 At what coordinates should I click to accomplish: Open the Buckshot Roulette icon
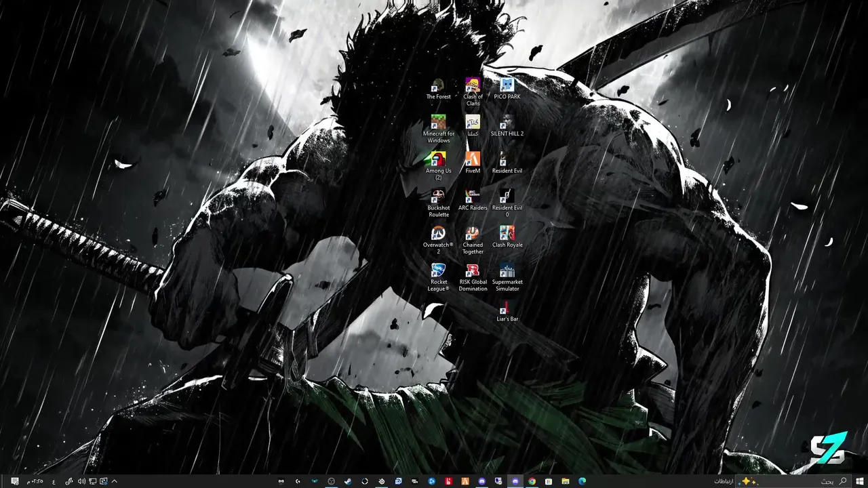coord(439,203)
